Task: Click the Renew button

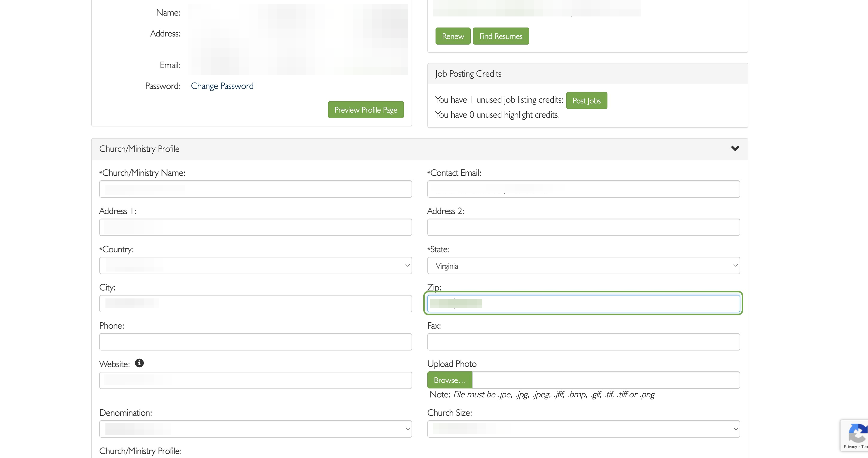Action: [453, 36]
